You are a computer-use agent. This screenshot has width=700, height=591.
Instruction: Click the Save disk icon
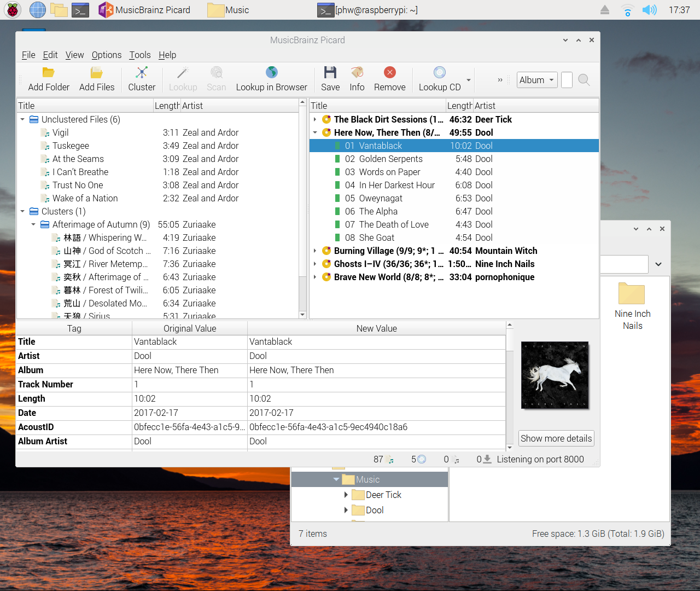click(x=330, y=72)
